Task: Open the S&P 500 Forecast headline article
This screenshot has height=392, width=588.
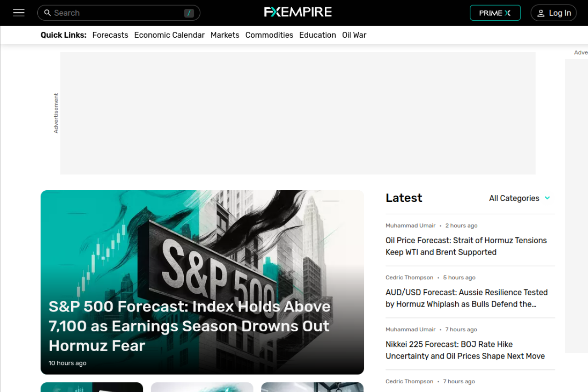Action: tap(189, 326)
